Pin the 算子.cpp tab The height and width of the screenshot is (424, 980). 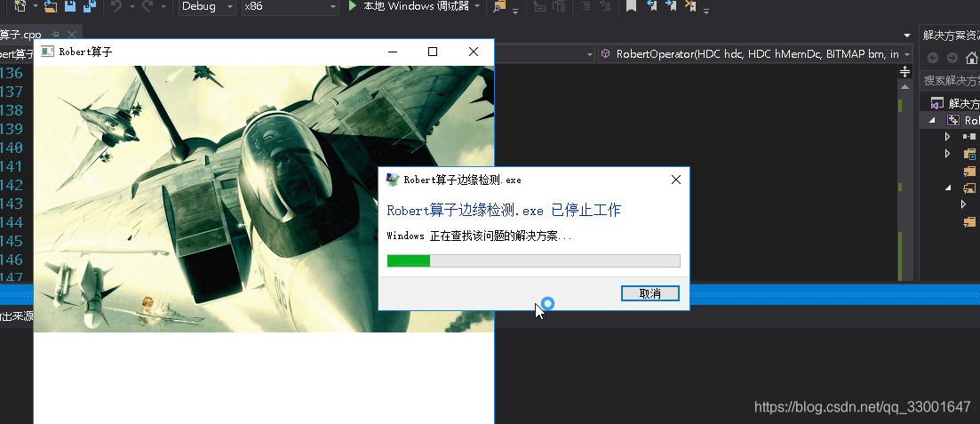pyautogui.click(x=56, y=35)
